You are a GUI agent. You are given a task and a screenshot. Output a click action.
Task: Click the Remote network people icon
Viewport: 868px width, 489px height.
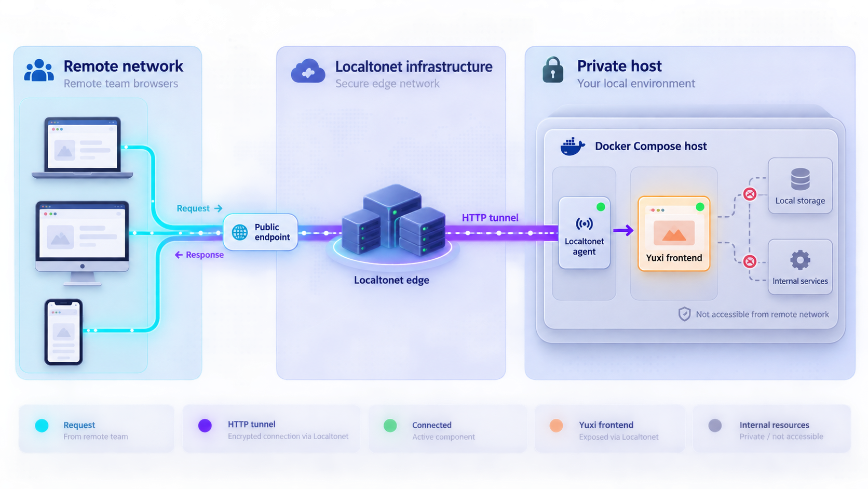39,70
